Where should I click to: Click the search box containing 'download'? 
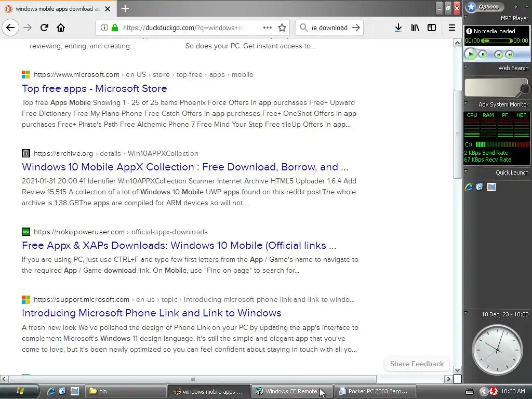tap(329, 28)
